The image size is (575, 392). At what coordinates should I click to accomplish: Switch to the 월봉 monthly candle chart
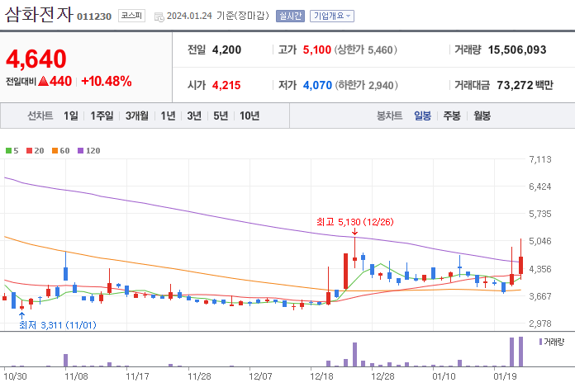click(482, 116)
